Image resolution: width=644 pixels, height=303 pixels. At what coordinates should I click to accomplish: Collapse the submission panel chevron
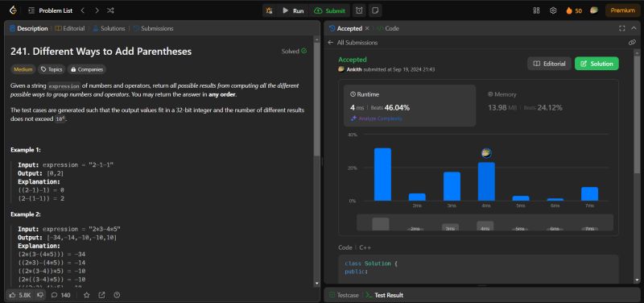pos(633,28)
